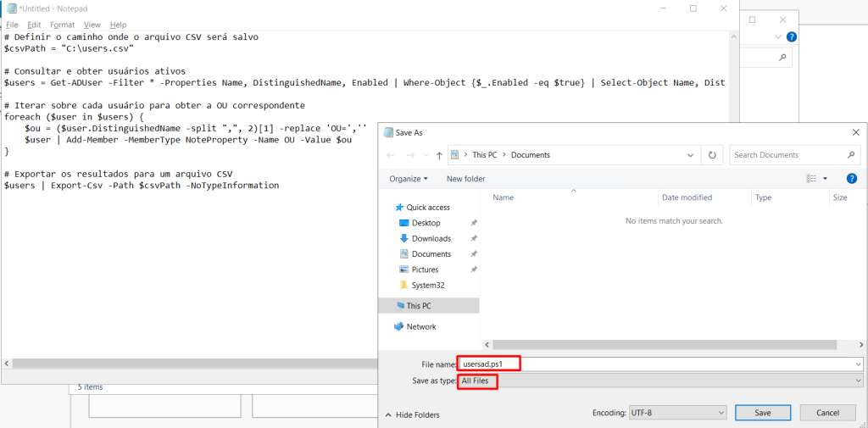
Task: Click the Back arrow in Save As dialog
Action: pos(391,155)
